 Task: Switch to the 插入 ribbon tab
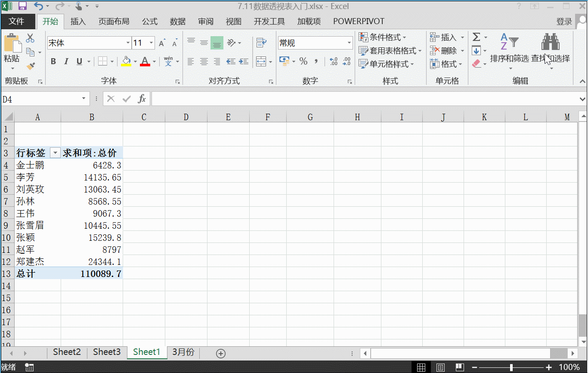78,21
